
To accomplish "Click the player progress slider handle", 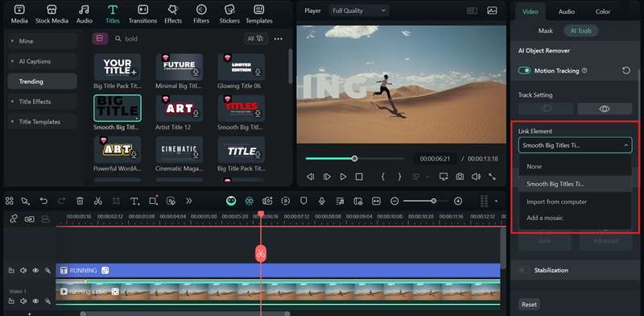I will pos(354,159).
